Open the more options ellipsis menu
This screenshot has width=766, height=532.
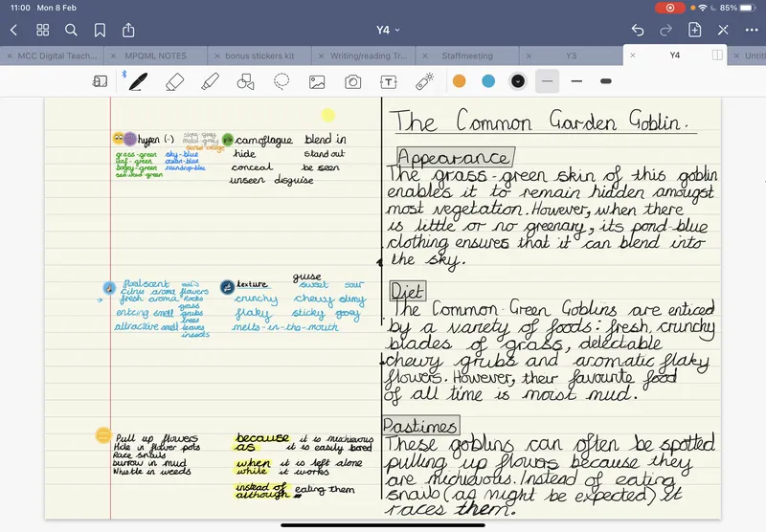coord(751,30)
